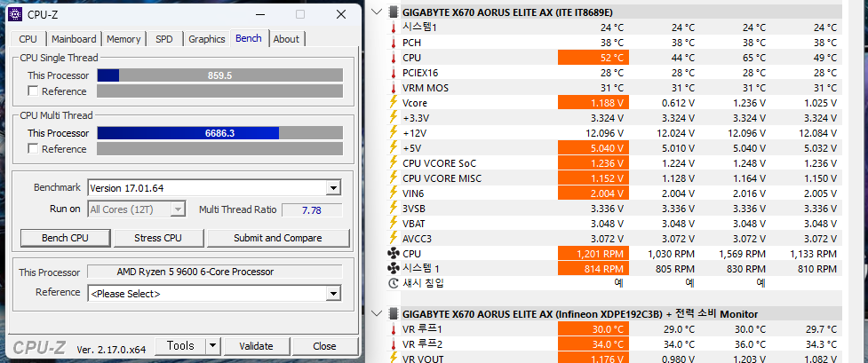The width and height of the screenshot is (868, 363).
Task: Select the VR VOUT 1.176 V value
Action: tap(593, 358)
